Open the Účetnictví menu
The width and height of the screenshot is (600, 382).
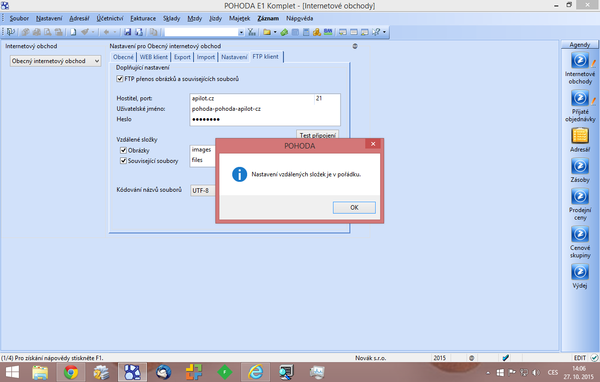pyautogui.click(x=110, y=18)
